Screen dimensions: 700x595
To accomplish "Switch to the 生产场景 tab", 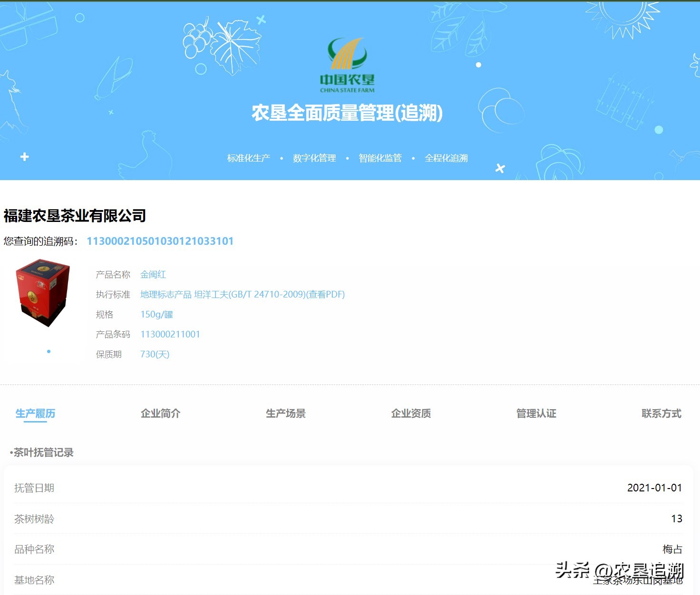I will point(286,413).
